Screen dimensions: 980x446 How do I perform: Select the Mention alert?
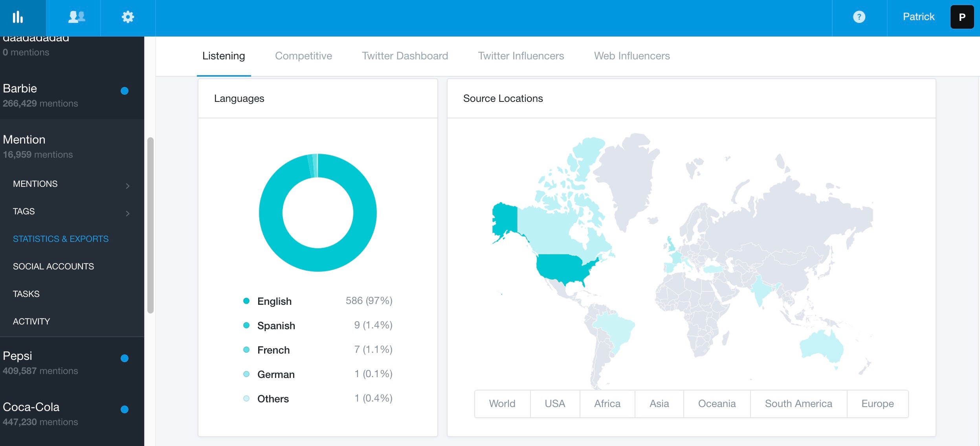pos(72,146)
